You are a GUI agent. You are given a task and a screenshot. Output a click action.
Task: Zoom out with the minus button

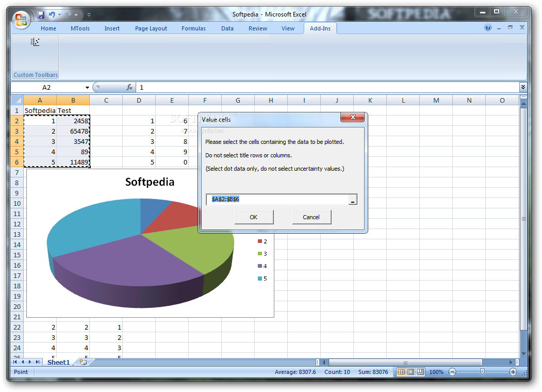452,372
